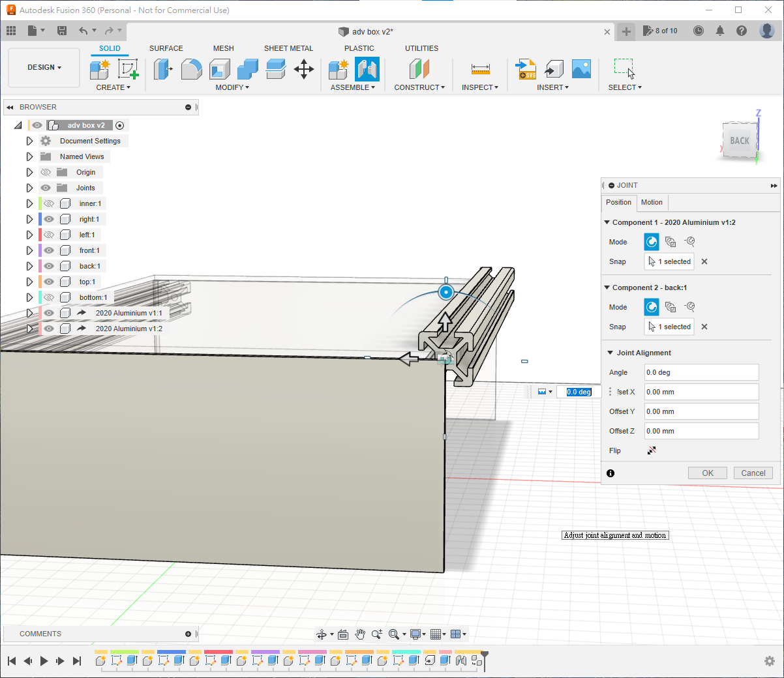Open the Motion tab in Joint panel

651,202
